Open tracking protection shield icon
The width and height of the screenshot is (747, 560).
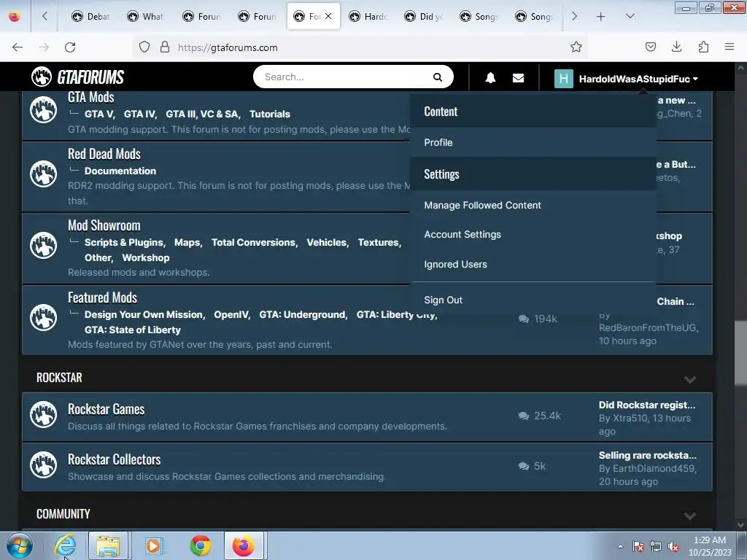click(144, 47)
